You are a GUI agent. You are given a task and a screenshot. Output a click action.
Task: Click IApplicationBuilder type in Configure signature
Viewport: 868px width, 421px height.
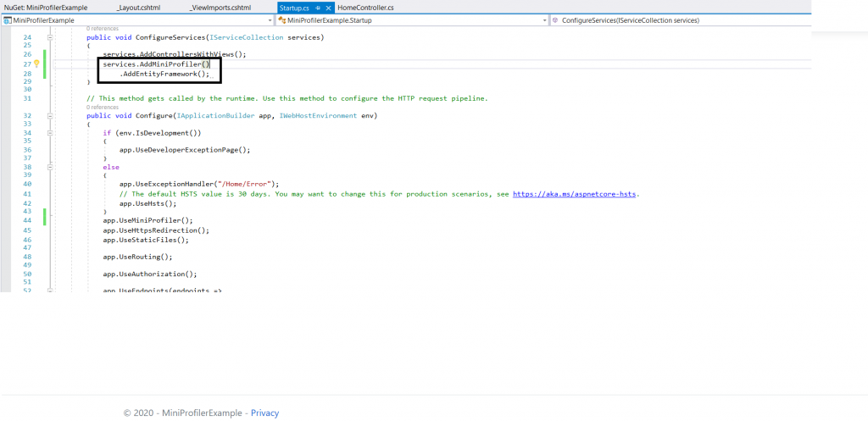coord(215,116)
